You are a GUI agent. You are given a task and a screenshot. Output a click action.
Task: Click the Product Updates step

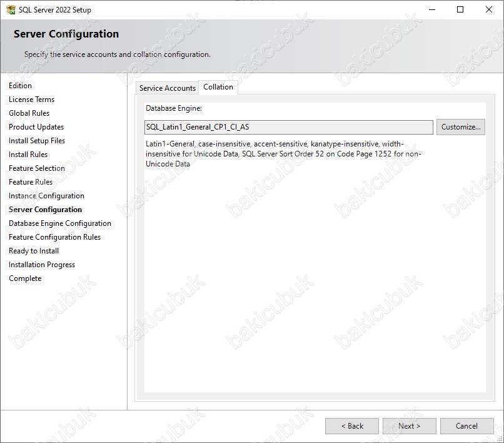[36, 127]
